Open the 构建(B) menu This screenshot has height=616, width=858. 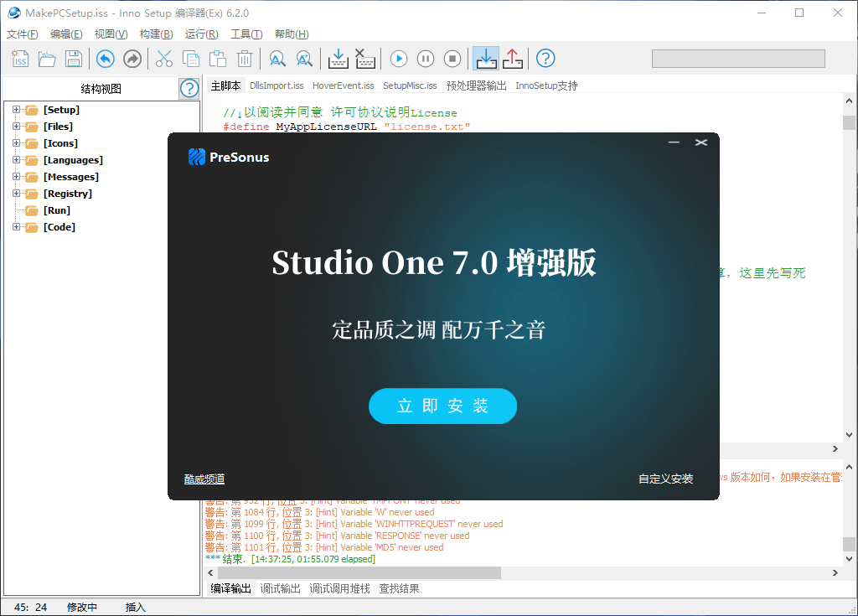(156, 34)
